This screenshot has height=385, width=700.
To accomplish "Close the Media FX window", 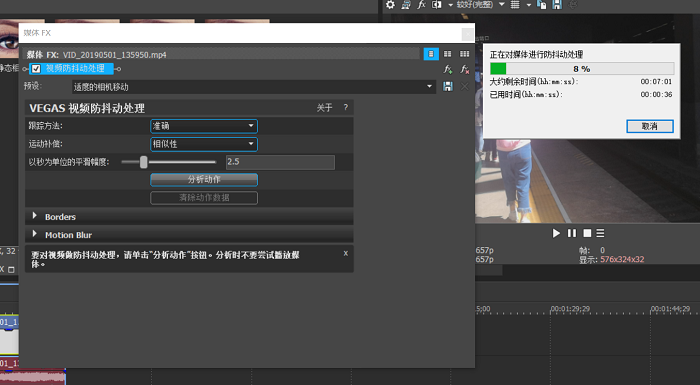I will click(x=467, y=33).
